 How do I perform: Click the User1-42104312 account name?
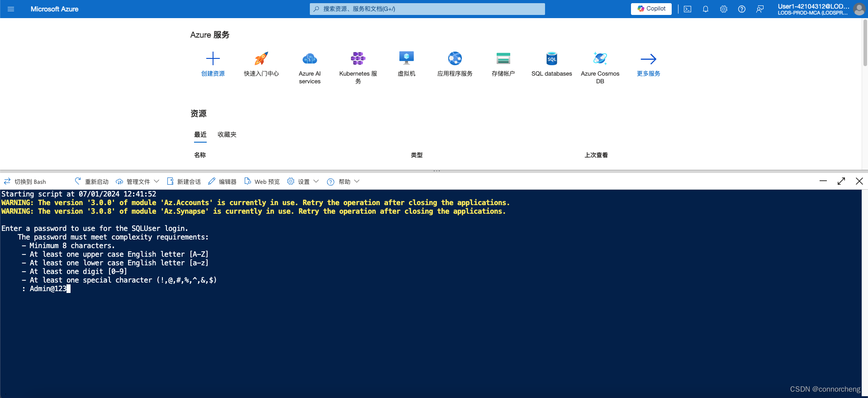(813, 6)
